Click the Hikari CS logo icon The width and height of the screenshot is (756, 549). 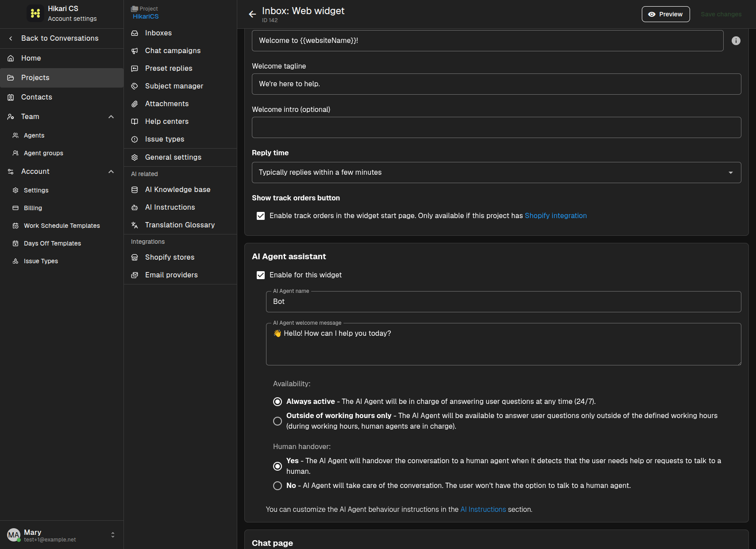[35, 13]
